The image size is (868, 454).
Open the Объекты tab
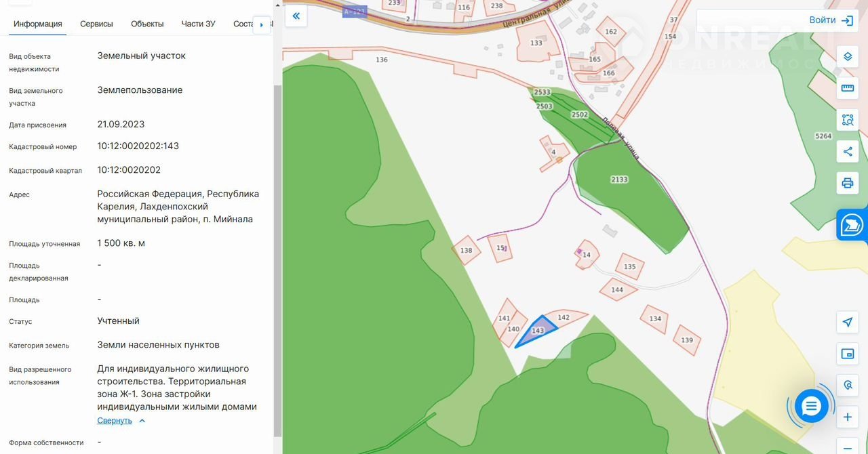147,24
